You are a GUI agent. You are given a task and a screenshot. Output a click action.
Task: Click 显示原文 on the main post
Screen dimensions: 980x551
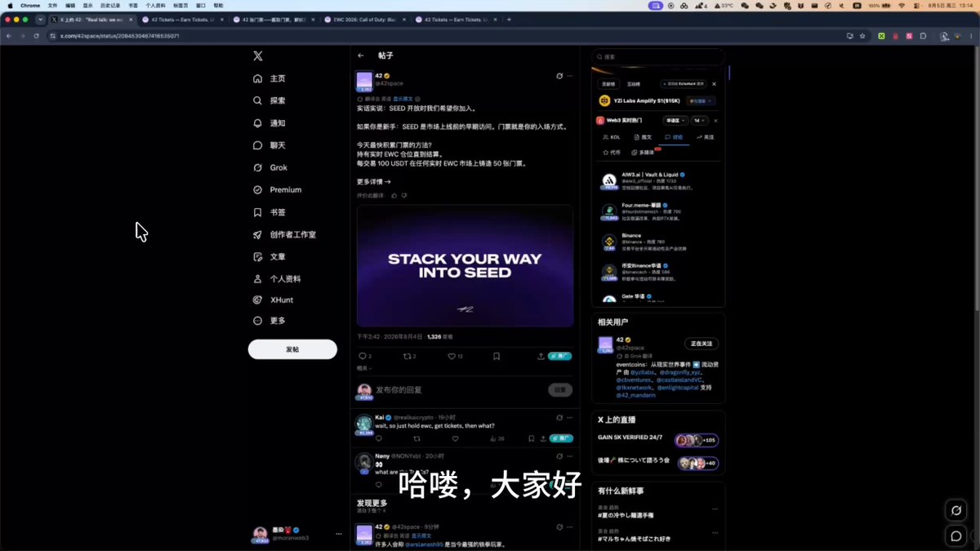click(403, 98)
